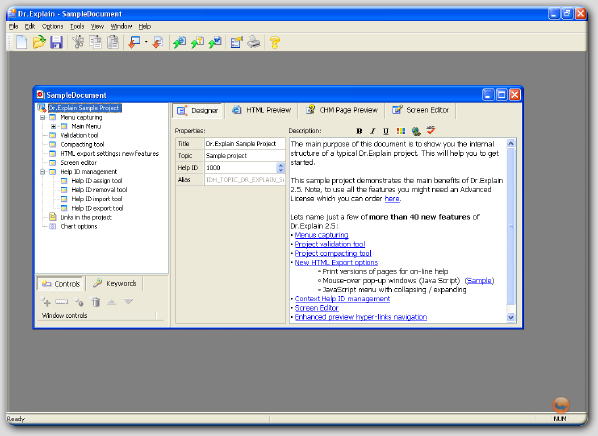Select the Help ID removal tool item
598x436 pixels.
click(x=99, y=190)
